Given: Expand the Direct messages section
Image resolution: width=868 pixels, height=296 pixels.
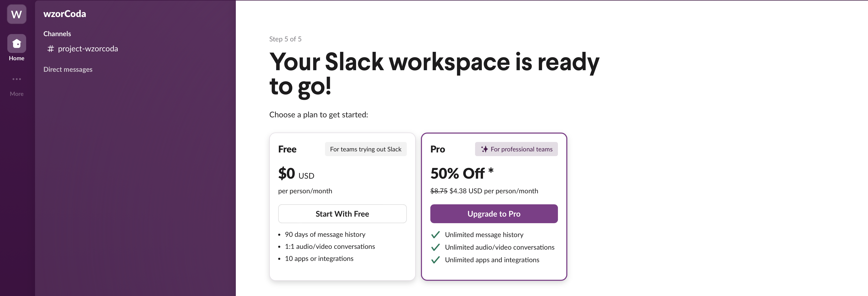Looking at the screenshot, I should [68, 69].
